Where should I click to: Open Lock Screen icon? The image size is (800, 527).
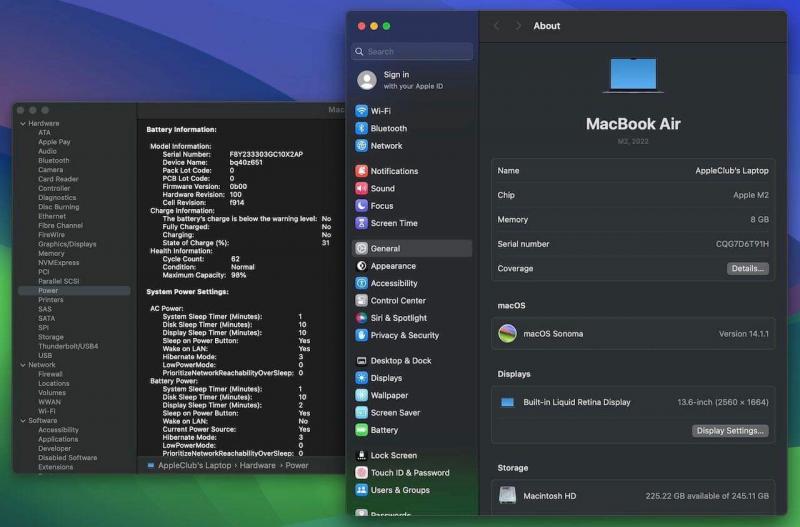tap(361, 456)
